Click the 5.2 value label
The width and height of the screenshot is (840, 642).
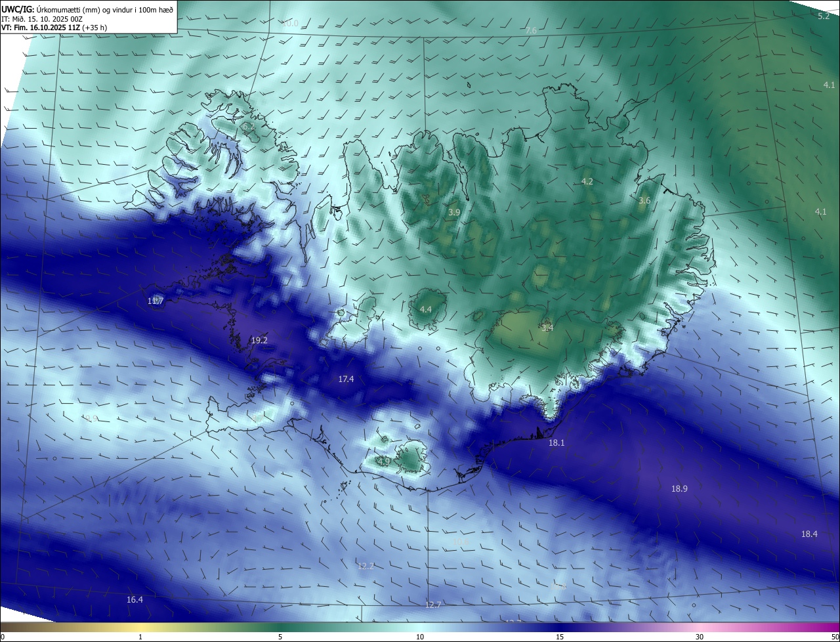(824, 16)
